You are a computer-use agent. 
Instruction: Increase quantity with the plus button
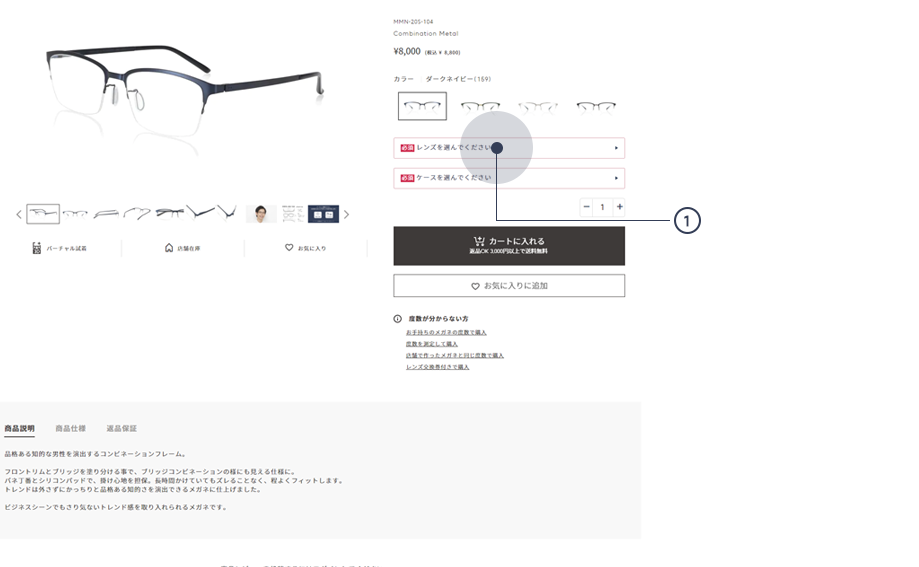point(620,207)
